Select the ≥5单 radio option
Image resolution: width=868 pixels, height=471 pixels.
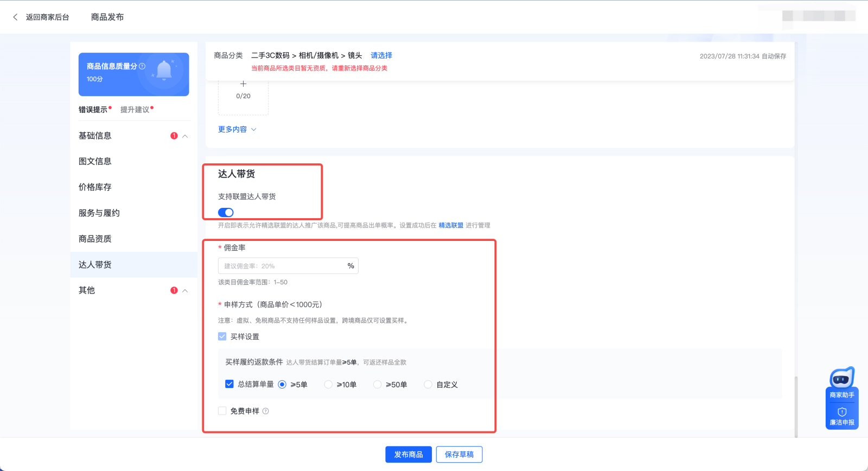(x=282, y=384)
